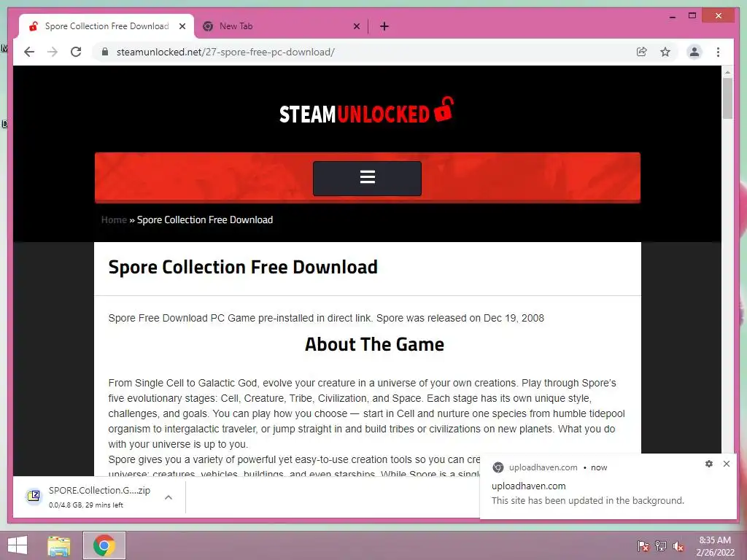The width and height of the screenshot is (747, 560).
Task: Open the Chrome three-dot menu
Action: pyautogui.click(x=718, y=52)
